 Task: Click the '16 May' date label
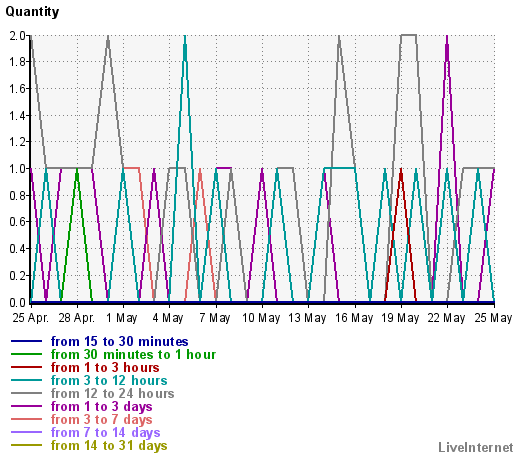(x=354, y=318)
